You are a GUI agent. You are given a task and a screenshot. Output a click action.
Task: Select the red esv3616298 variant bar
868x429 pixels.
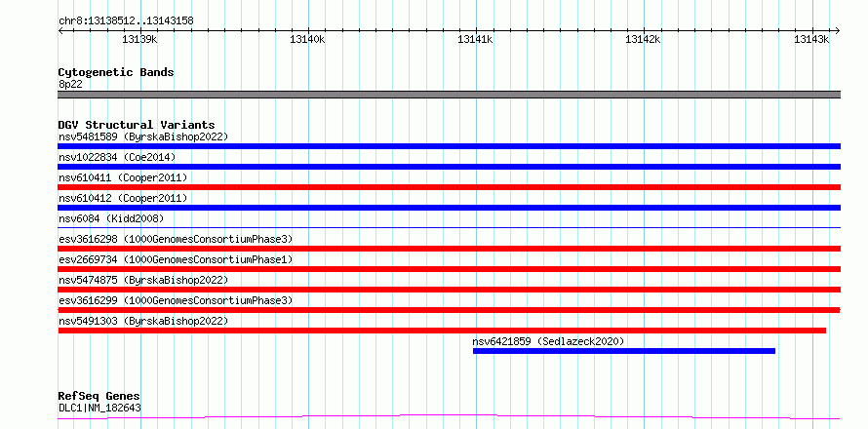click(449, 249)
